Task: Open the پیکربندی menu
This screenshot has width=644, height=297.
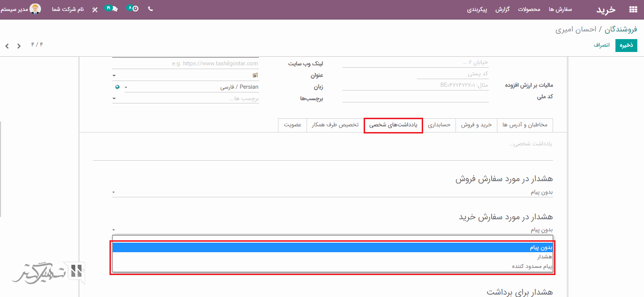Action: coord(477,10)
